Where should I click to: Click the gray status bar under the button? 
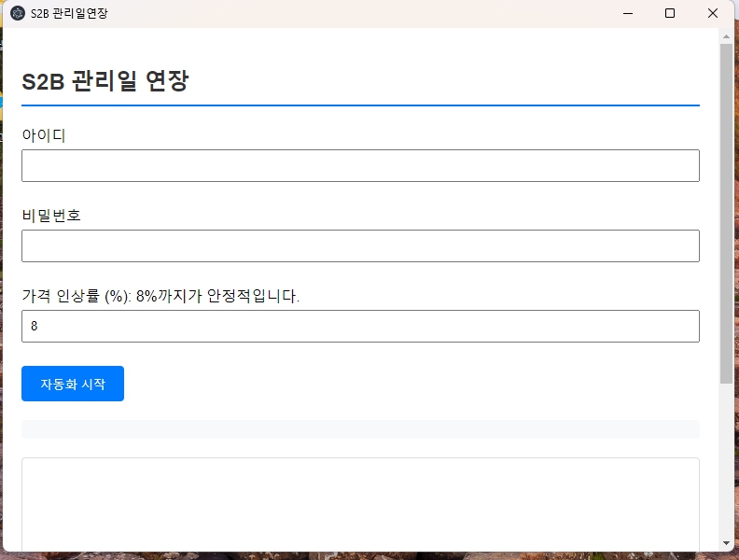(x=360, y=429)
